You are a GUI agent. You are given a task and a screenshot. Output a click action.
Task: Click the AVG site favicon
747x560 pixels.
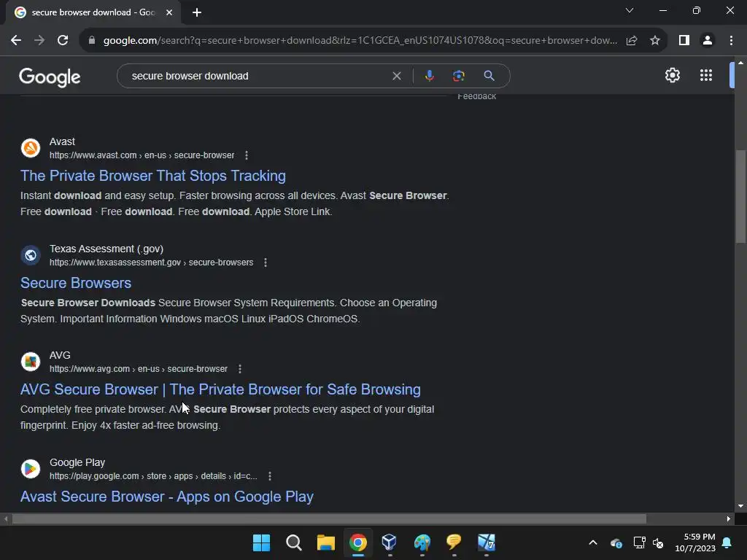tap(31, 362)
